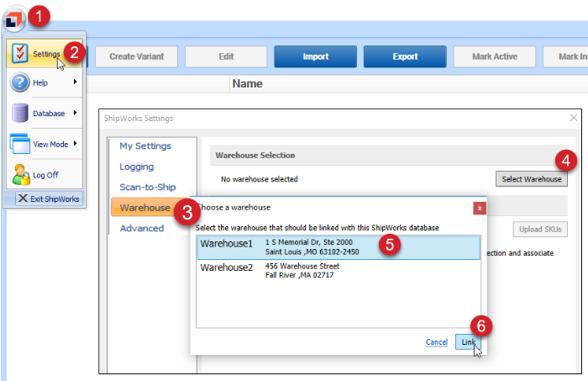Click the Upload SKUs button
The height and width of the screenshot is (381, 588).
540,230
